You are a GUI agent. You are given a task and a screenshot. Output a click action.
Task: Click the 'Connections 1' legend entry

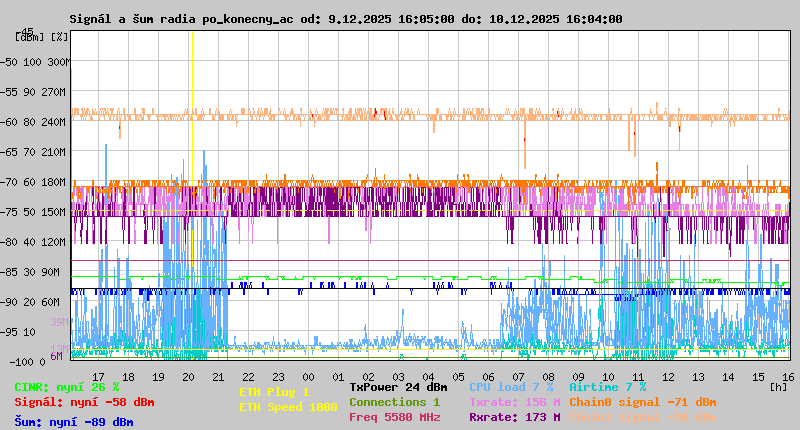pyautogui.click(x=395, y=402)
